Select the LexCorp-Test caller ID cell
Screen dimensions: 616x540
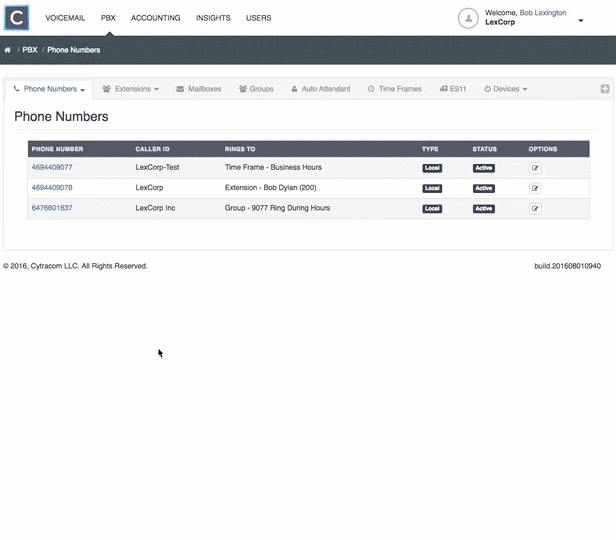click(x=158, y=167)
